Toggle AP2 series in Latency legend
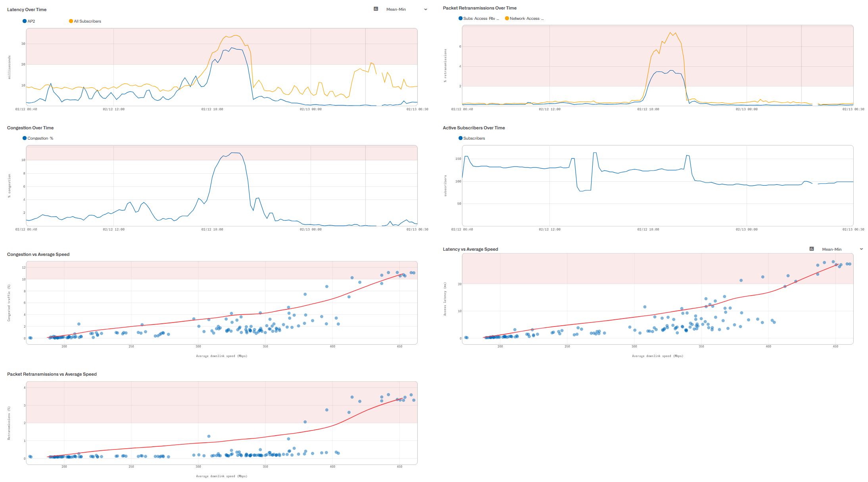Screen dimensions: 868x482 coord(31,21)
